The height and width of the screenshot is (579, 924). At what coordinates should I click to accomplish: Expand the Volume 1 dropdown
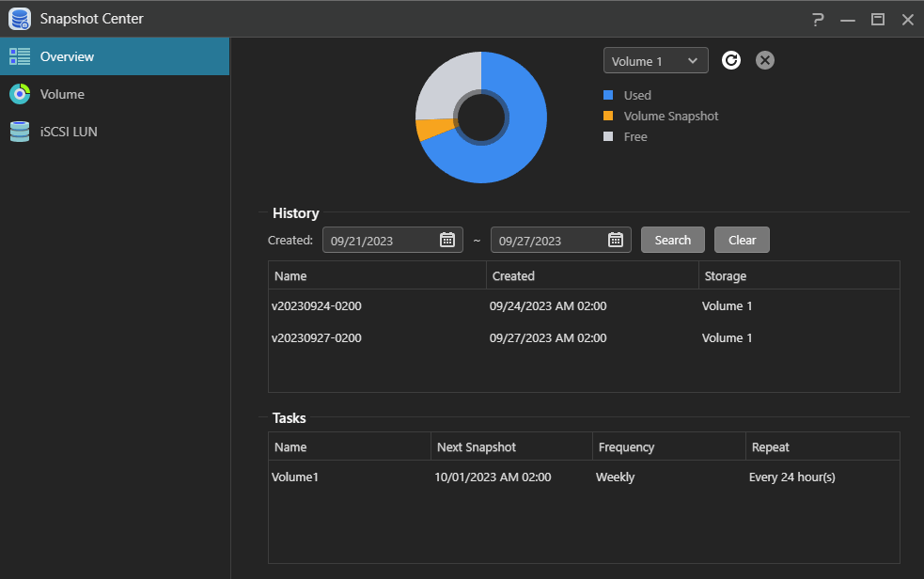[656, 61]
